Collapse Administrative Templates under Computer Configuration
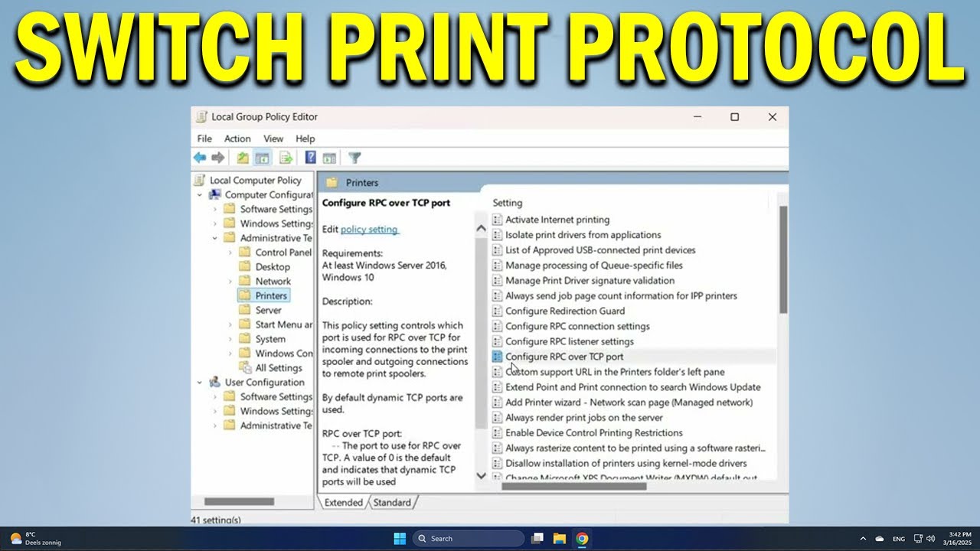980x551 pixels. [x=215, y=238]
